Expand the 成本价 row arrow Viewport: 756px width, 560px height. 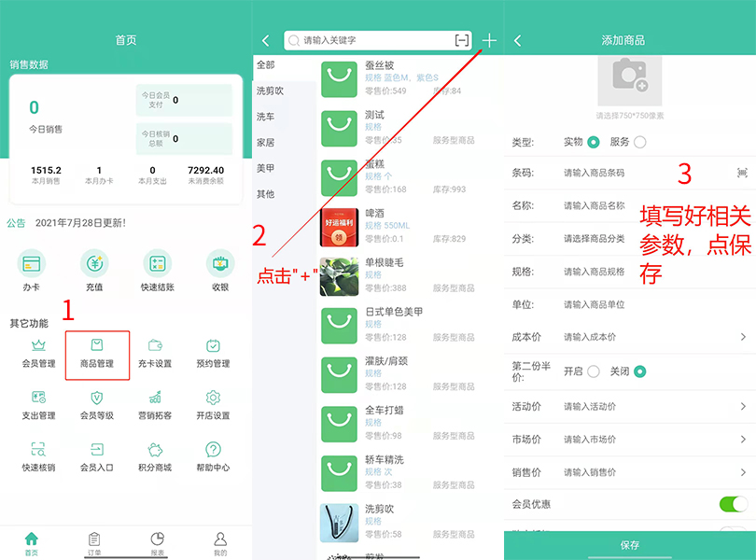[x=743, y=337]
